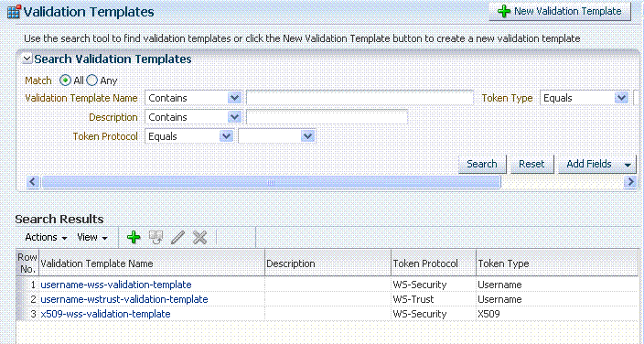Select the Match Any radio button
The image size is (644, 344).
point(92,81)
